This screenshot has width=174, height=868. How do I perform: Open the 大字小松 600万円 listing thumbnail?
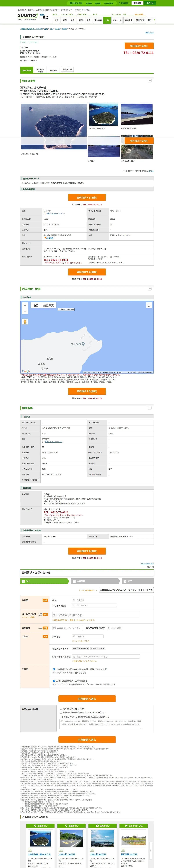102,839
